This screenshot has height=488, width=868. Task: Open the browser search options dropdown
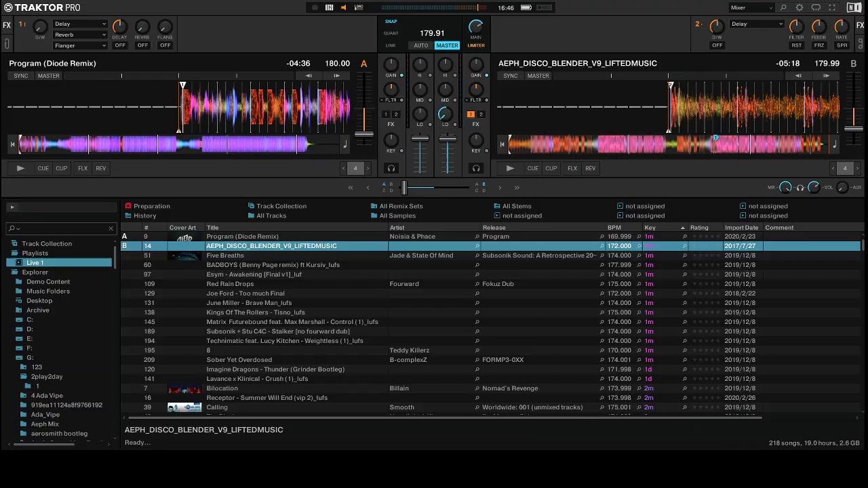pyautogui.click(x=14, y=228)
